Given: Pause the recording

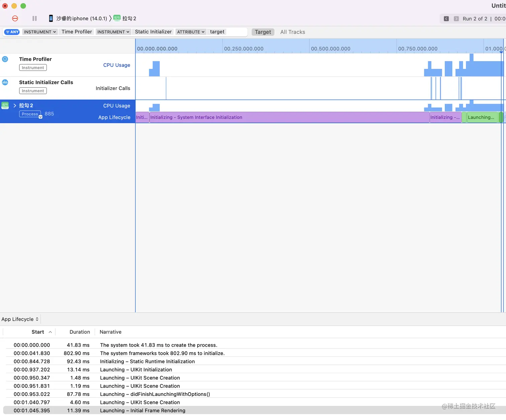Looking at the screenshot, I should tap(34, 18).
